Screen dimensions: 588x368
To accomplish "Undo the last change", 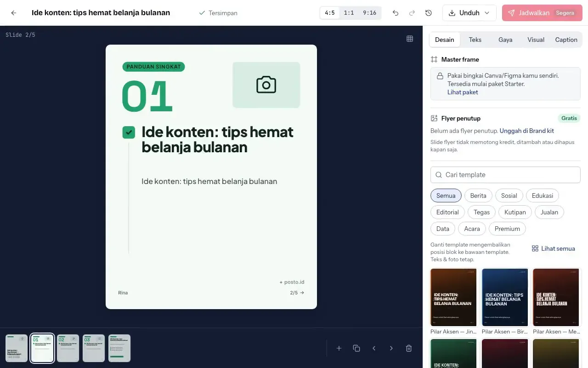I will tap(396, 13).
